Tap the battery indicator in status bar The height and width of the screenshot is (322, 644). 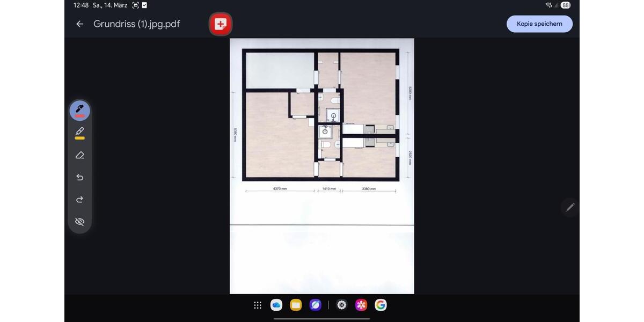[565, 5]
